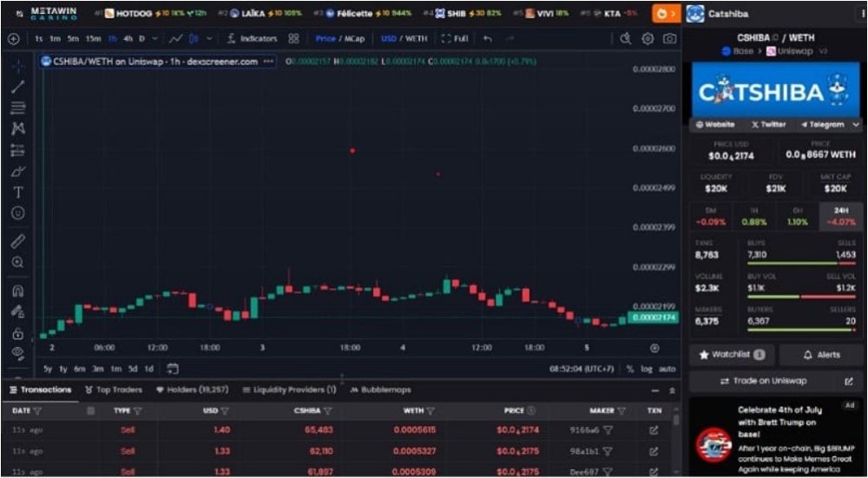Open the line chart style icon
This screenshot has height=478, width=868.
[x=175, y=39]
